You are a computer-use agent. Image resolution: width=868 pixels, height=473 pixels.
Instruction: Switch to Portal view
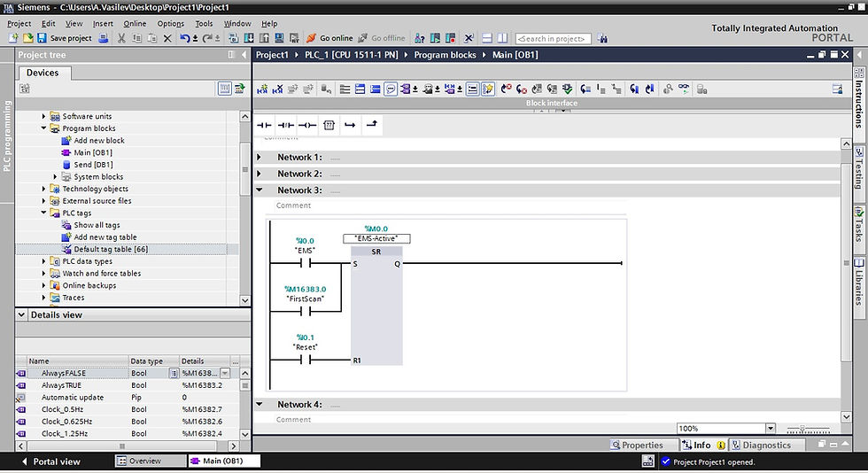pos(50,461)
